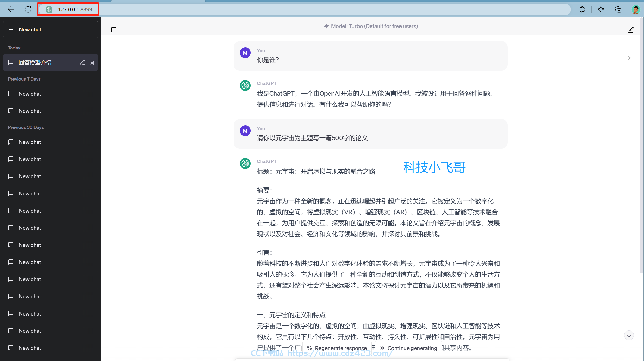
Task: Click the Today section label
Action: point(14,48)
